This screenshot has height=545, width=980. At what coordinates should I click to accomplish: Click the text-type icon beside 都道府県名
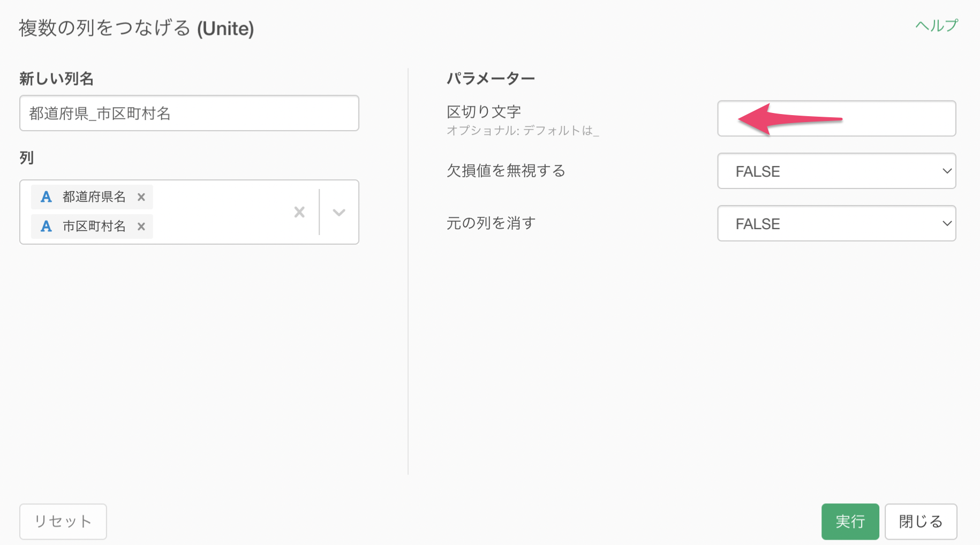pos(46,197)
